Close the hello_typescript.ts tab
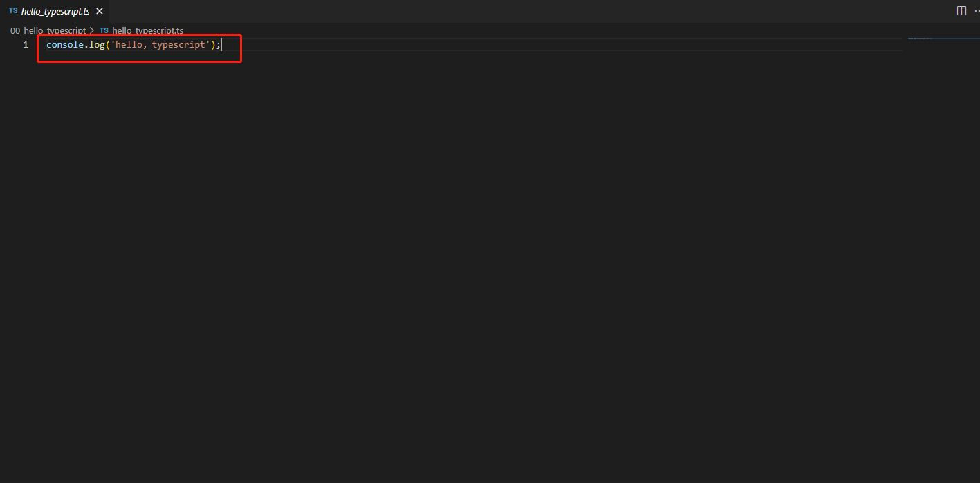The height and width of the screenshot is (483, 980). tap(100, 11)
